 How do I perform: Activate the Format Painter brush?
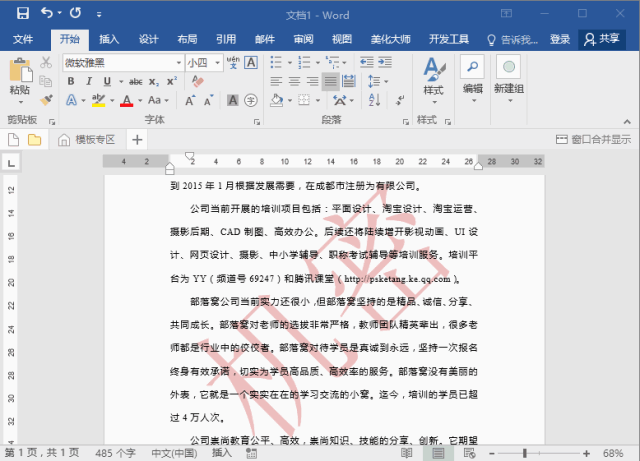click(x=46, y=100)
